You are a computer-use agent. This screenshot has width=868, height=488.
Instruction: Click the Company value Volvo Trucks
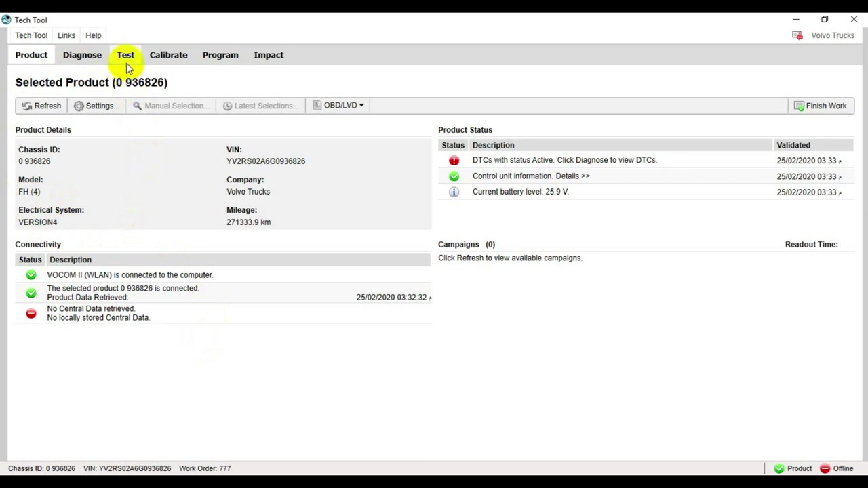(x=248, y=192)
